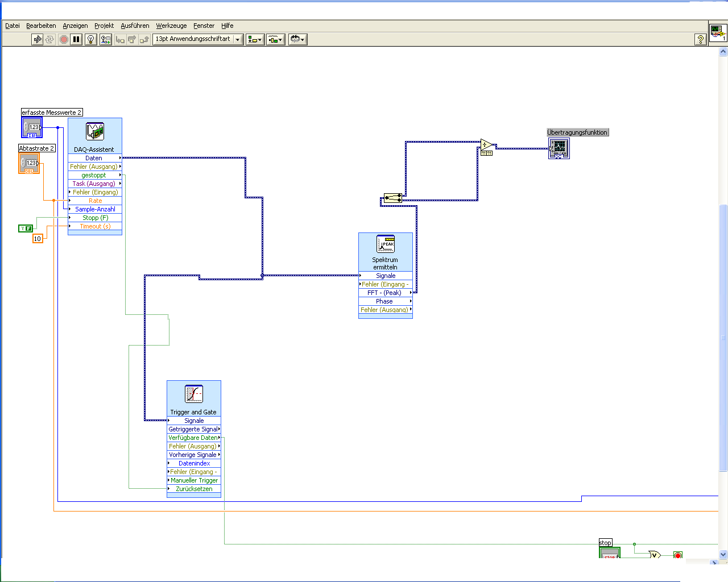The height and width of the screenshot is (582, 728).
Task: Click the Datenindex terminal
Action: point(194,463)
